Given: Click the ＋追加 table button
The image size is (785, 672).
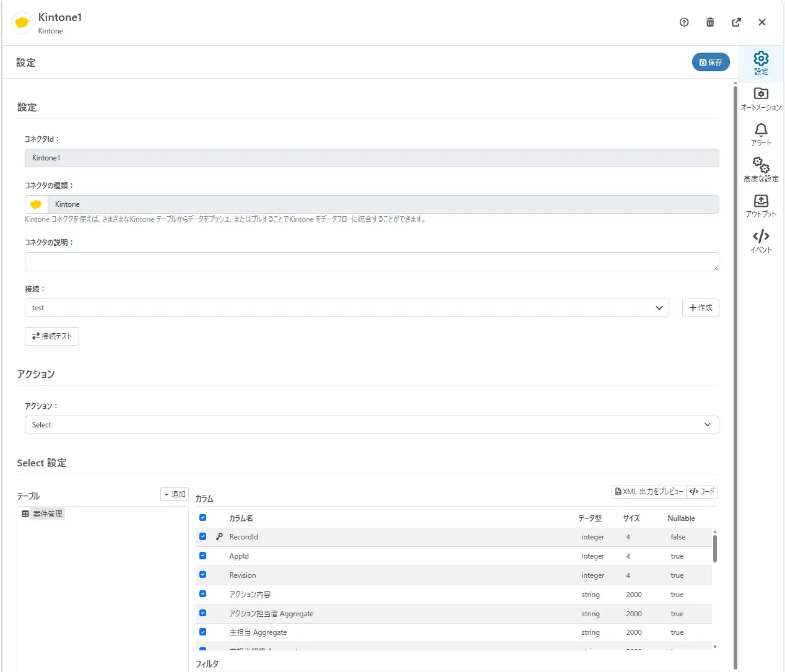Looking at the screenshot, I should (x=175, y=494).
